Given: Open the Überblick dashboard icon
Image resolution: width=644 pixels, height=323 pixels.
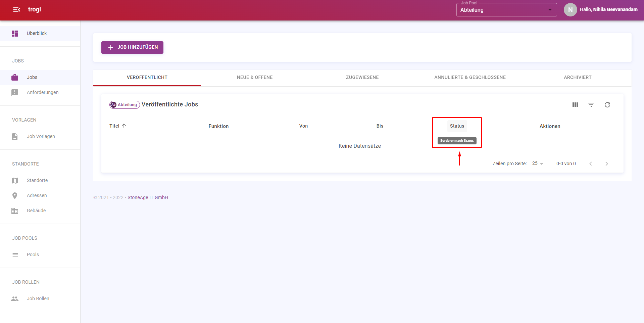Looking at the screenshot, I should coord(15,34).
